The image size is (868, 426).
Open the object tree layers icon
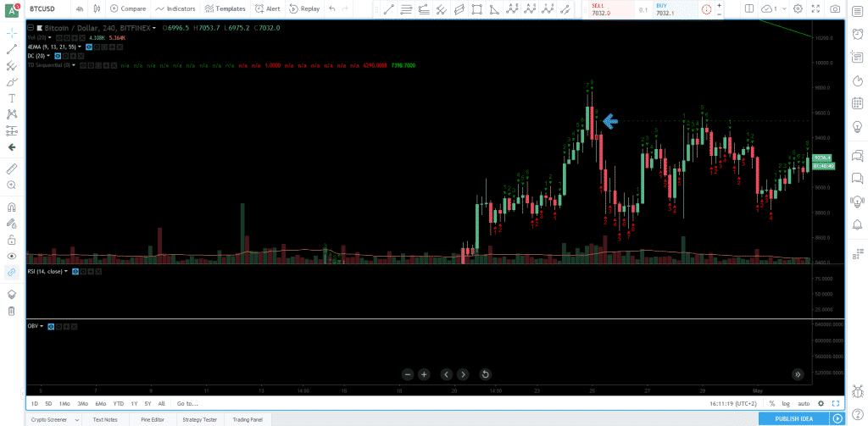point(12,295)
